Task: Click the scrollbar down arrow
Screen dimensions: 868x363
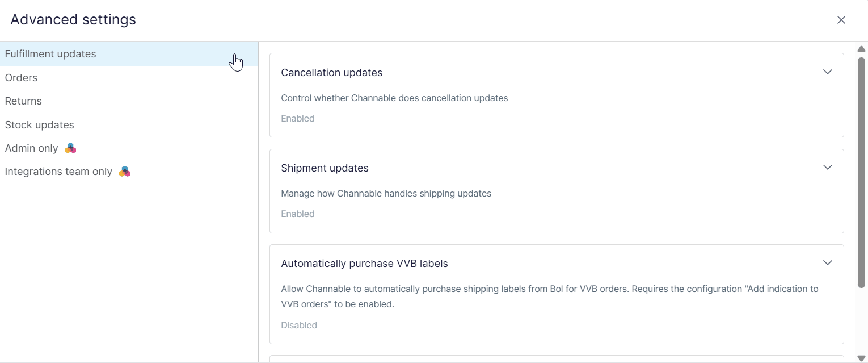Action: [x=861, y=358]
